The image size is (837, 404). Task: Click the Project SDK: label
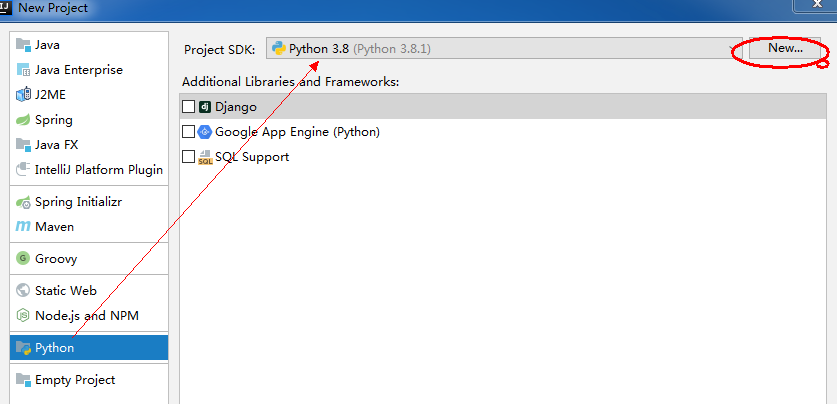coord(219,50)
